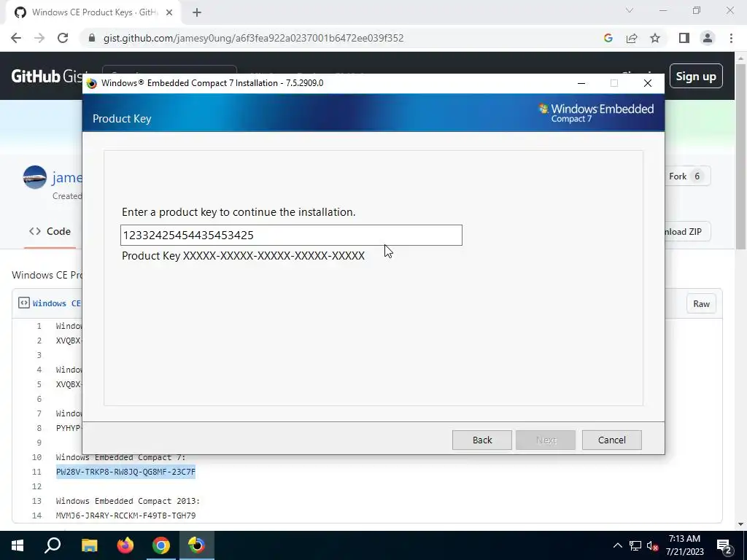Viewport: 747px width, 560px height.
Task: Open the Windows Start menu
Action: 18,545
